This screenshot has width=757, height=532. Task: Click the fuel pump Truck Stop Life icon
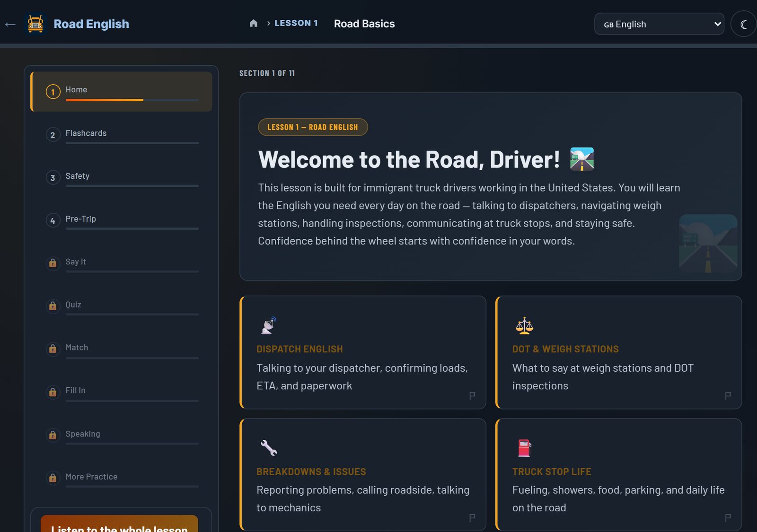(x=524, y=448)
